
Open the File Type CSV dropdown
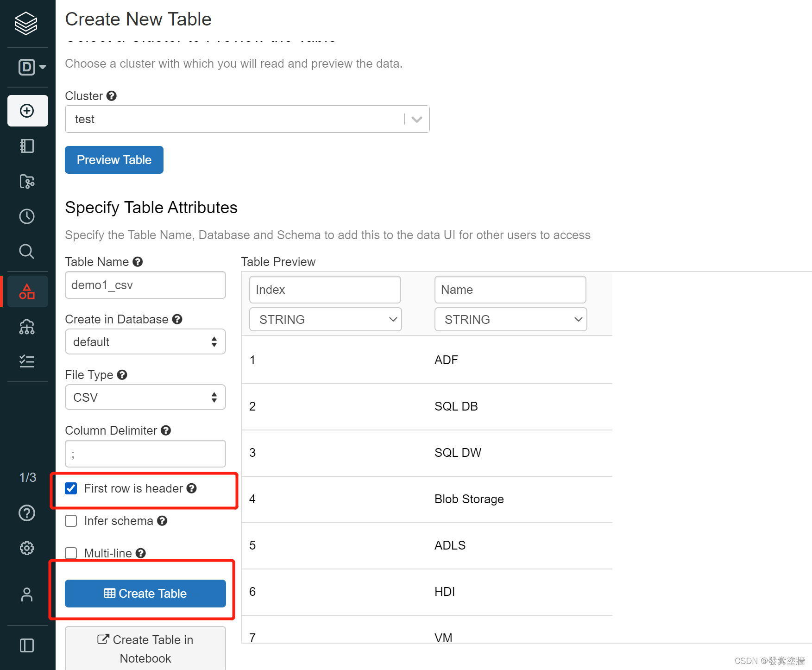[x=145, y=397]
